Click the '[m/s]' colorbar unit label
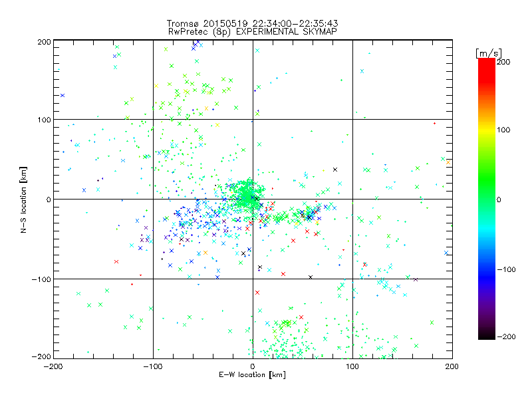Image resolution: width=532 pixels, height=399 pixels. coord(489,53)
